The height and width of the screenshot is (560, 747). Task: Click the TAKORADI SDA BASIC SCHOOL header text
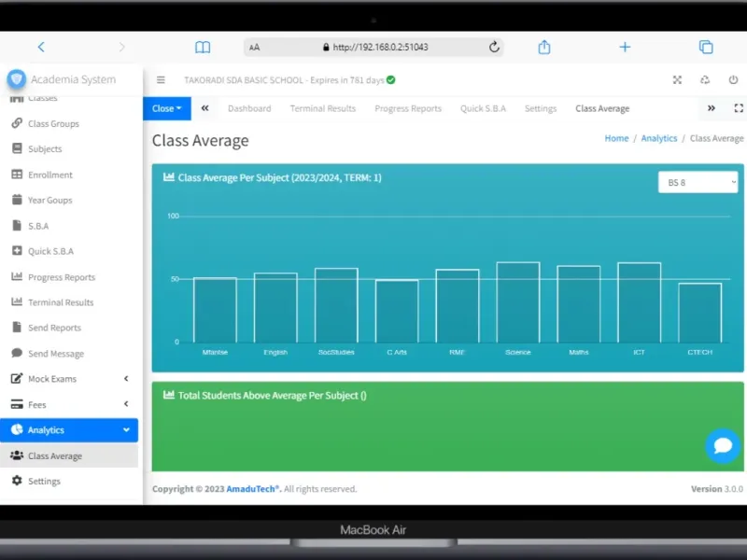[244, 80]
